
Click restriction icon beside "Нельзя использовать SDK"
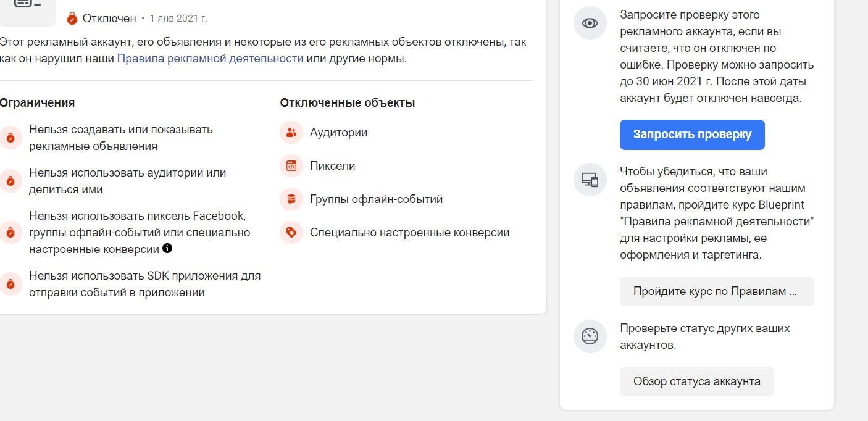click(9, 284)
